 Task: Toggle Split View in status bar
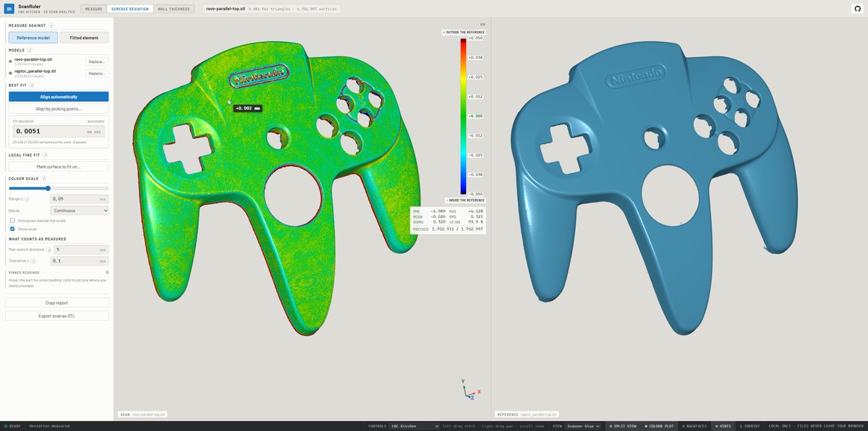tap(623, 426)
